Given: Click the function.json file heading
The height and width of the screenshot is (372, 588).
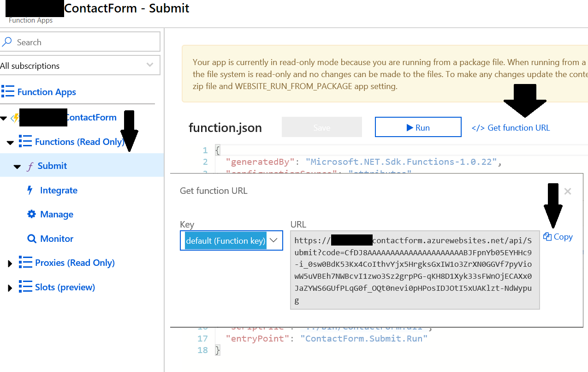Looking at the screenshot, I should (225, 127).
